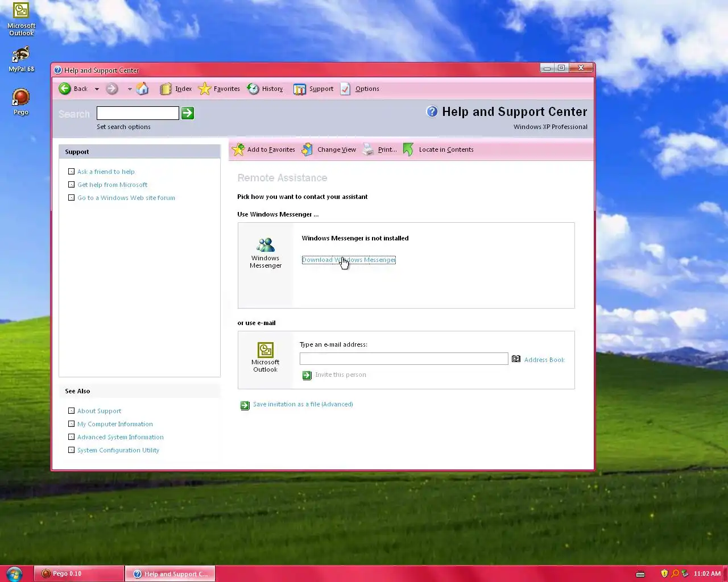728x582 pixels.
Task: Open Get help from Microsoft link
Action: click(112, 185)
